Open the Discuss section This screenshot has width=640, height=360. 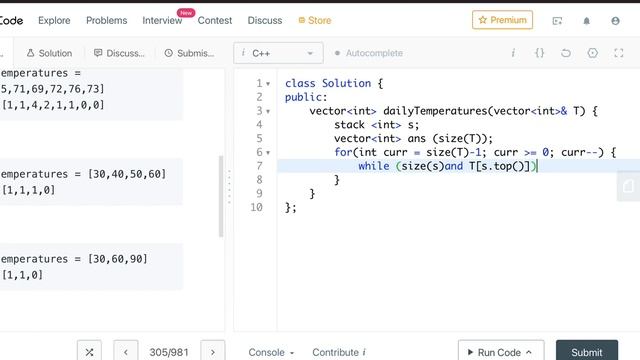[x=264, y=20]
